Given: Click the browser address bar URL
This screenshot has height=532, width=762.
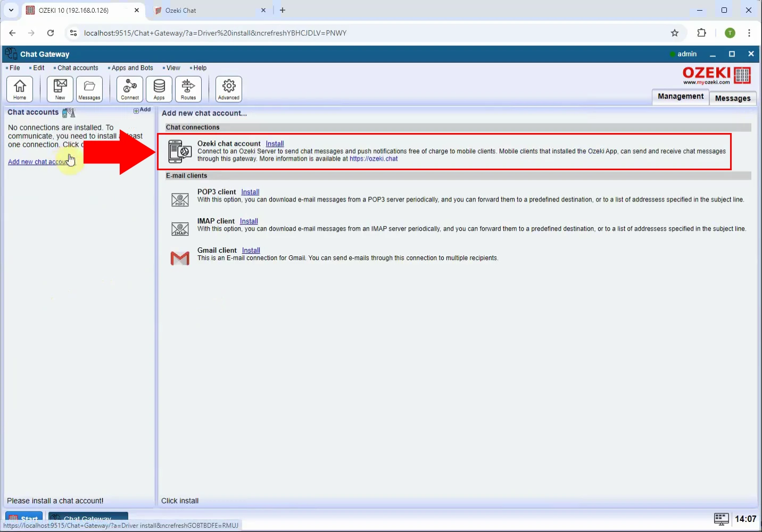Looking at the screenshot, I should (x=216, y=33).
